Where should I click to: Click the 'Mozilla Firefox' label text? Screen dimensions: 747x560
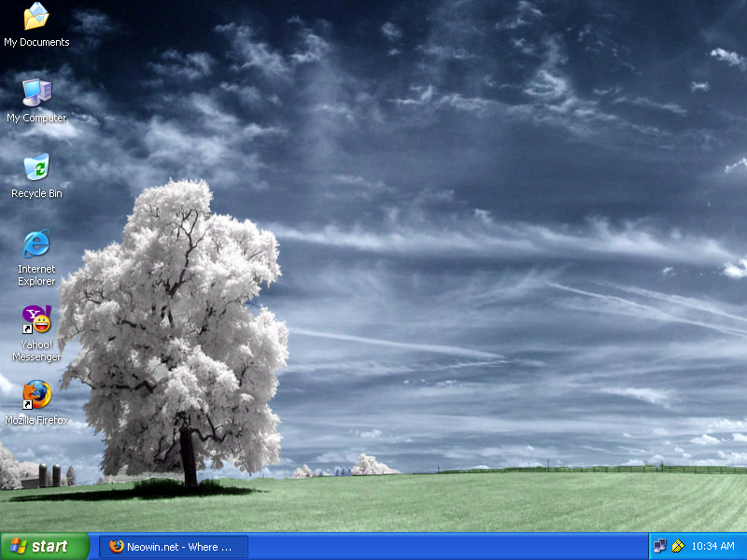[36, 420]
